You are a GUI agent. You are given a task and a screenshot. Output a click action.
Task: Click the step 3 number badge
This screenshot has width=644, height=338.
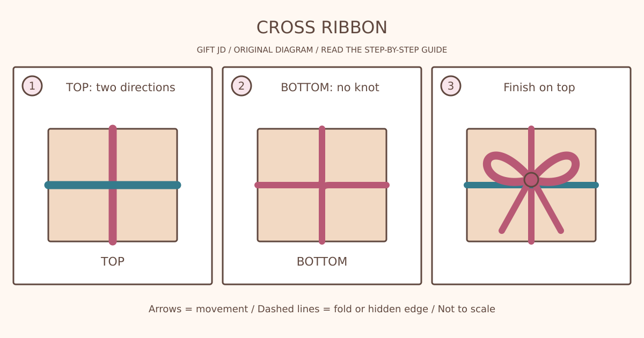[x=451, y=86]
